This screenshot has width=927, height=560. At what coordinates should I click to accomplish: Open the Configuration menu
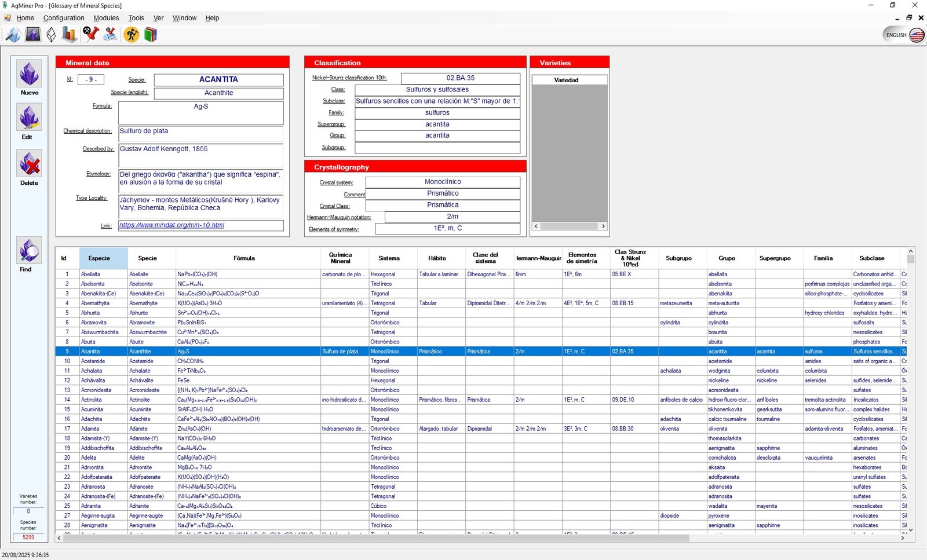(x=64, y=18)
